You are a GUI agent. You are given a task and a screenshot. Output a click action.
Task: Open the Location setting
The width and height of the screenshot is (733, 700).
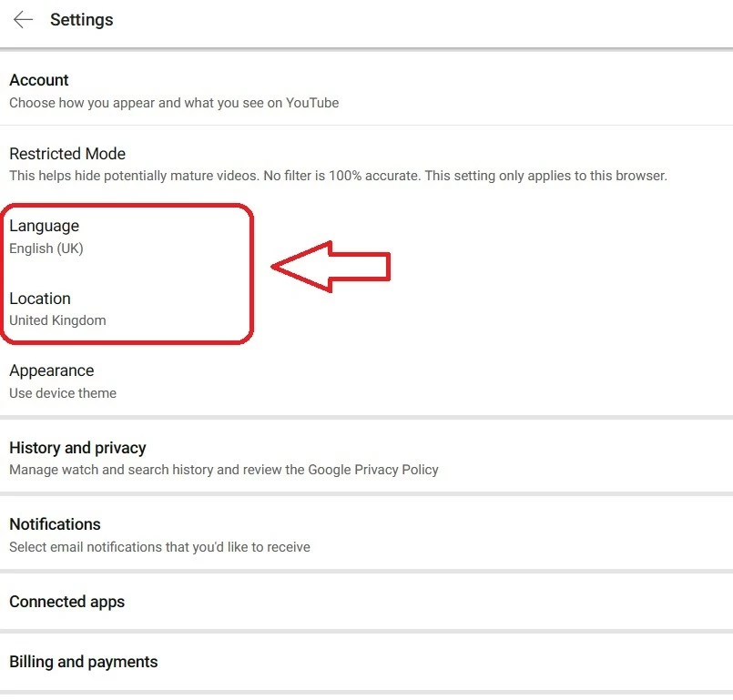366,309
